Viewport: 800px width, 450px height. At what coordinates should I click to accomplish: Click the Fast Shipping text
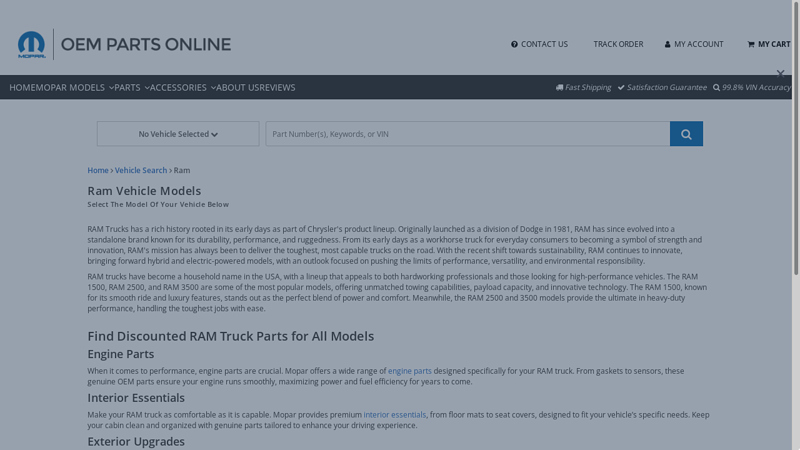point(588,87)
